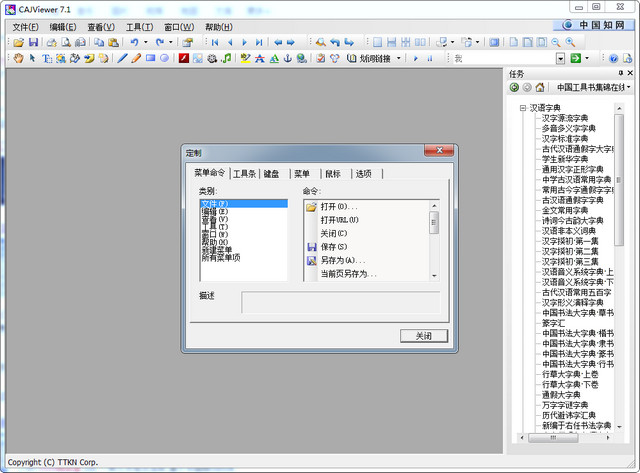The image size is (640, 473).
Task: Select the Text selection tool
Action: (x=47, y=58)
